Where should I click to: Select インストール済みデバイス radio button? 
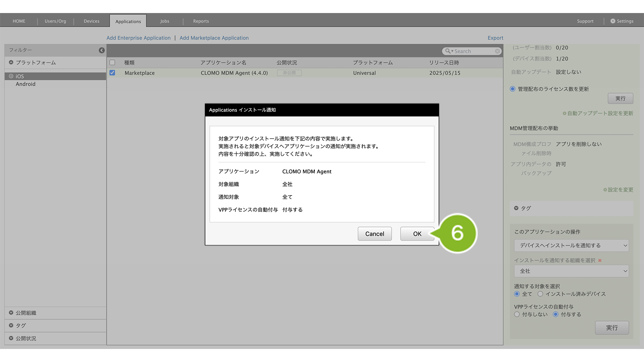[x=540, y=294]
